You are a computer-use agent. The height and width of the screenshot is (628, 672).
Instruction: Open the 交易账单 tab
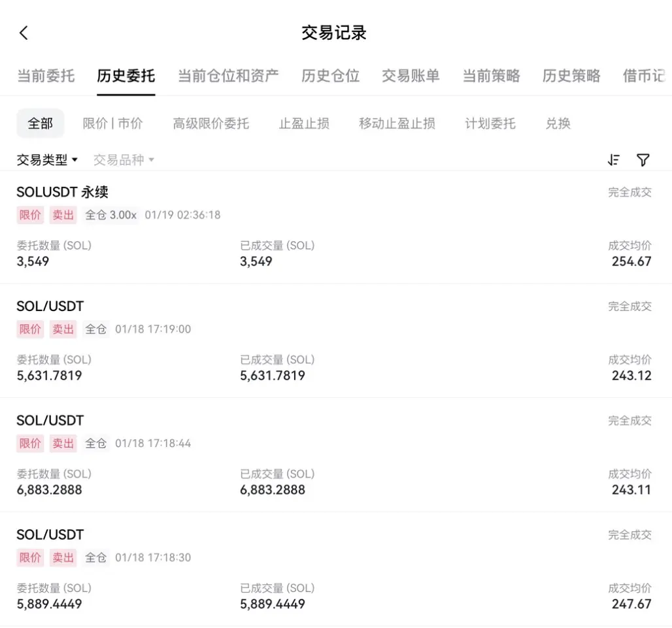[x=411, y=76]
